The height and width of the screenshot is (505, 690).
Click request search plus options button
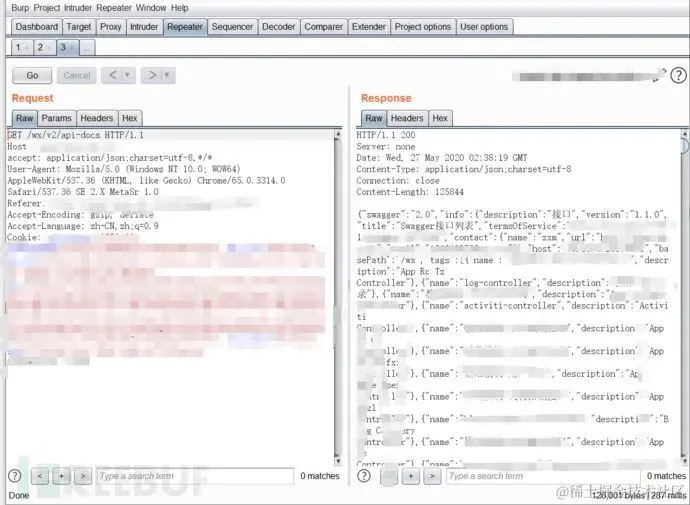[62, 476]
